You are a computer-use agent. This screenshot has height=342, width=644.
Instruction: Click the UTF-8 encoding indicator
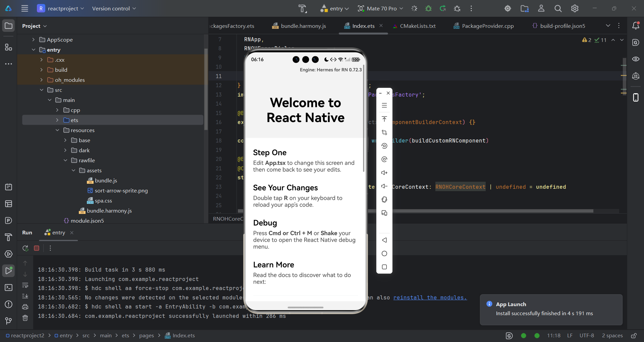(x=587, y=336)
